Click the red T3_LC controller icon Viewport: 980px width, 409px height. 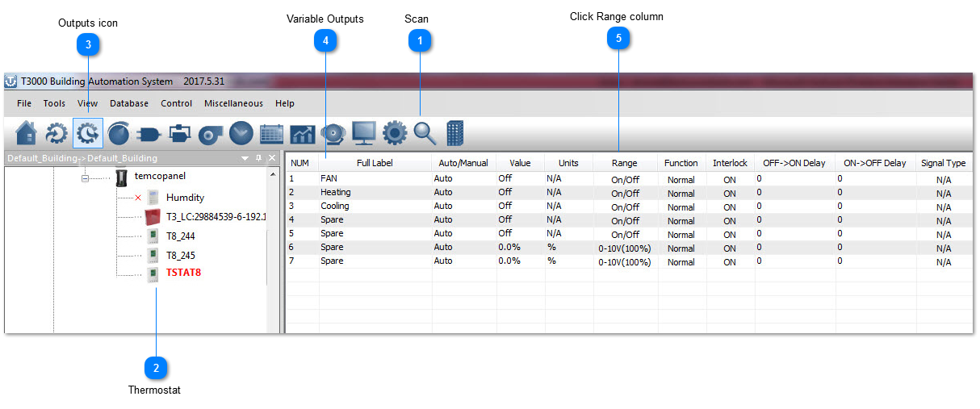click(153, 216)
